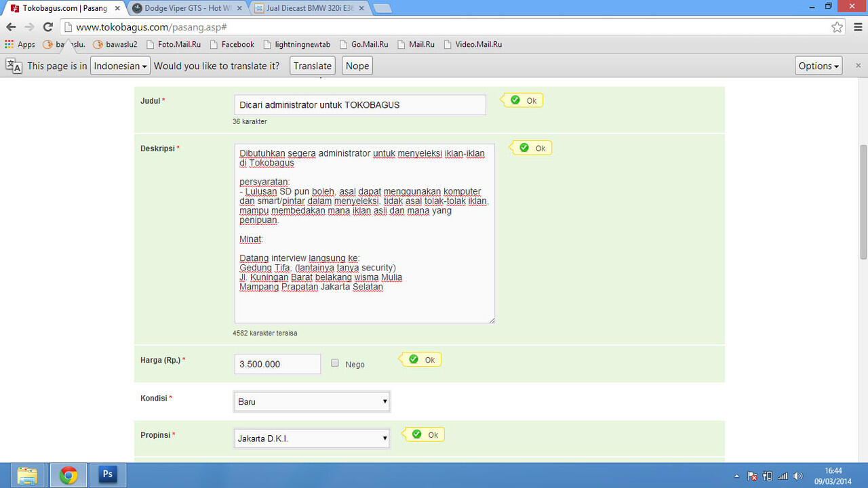Open the Mail.Ru bookmark

[x=415, y=44]
